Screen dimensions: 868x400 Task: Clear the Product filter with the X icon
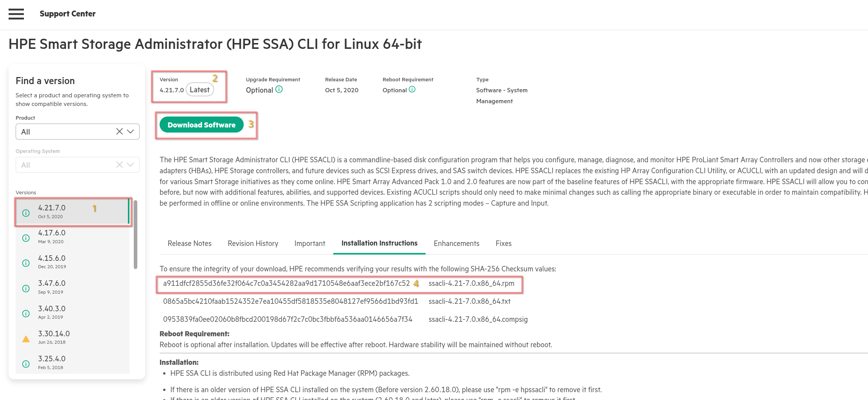pos(119,132)
